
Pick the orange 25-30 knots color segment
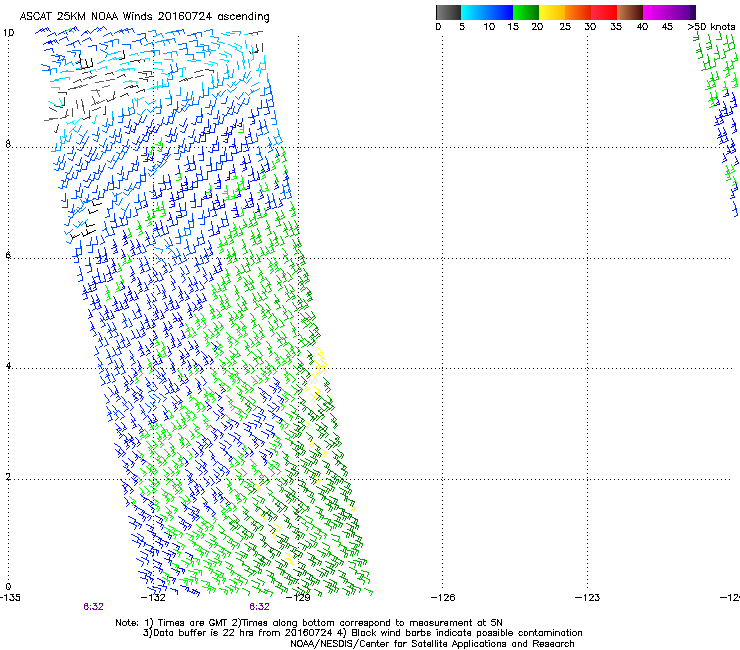578,12
